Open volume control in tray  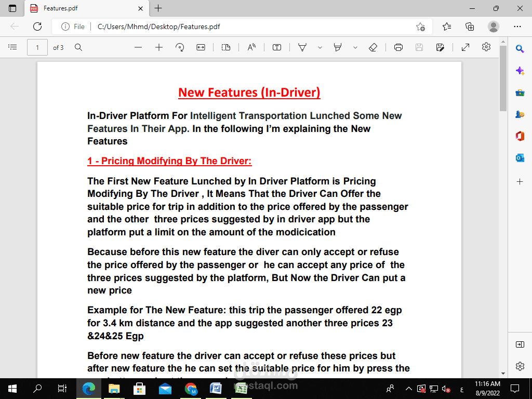(x=446, y=389)
